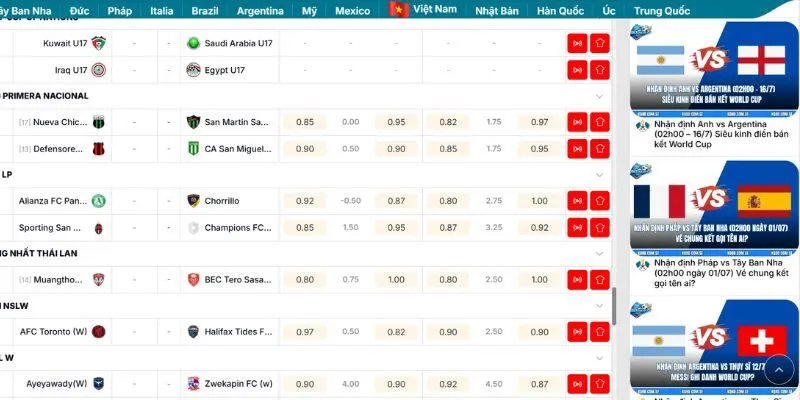Select the Hàn Quốc tab

[x=561, y=11]
